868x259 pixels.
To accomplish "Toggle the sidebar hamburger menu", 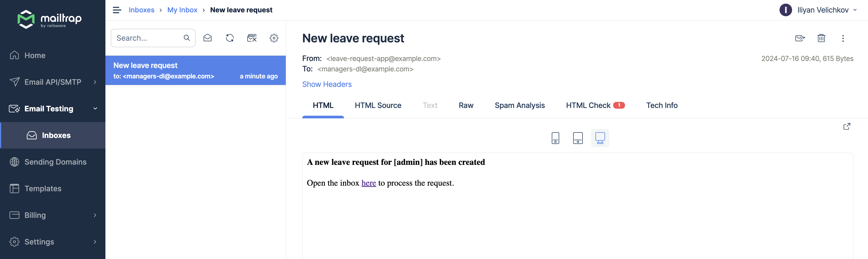I will coord(117,10).
